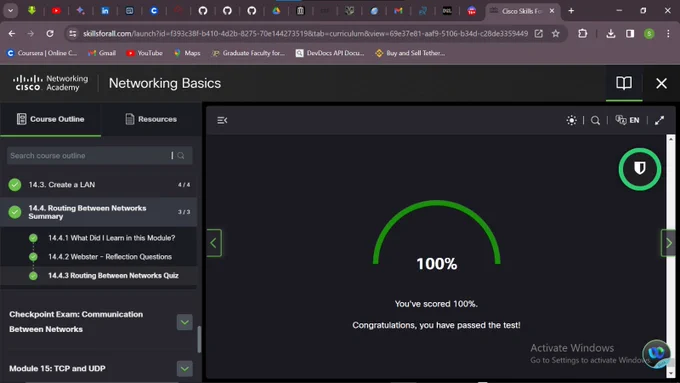Collapse the content menu hamburger icon
Screen dimensions: 680x383
point(222,120)
